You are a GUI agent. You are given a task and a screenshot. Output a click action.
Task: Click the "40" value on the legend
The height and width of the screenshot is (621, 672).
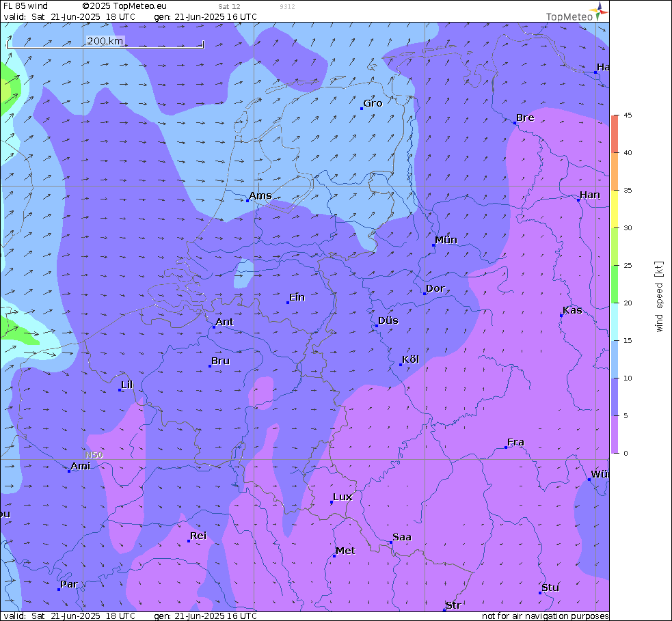(x=628, y=153)
